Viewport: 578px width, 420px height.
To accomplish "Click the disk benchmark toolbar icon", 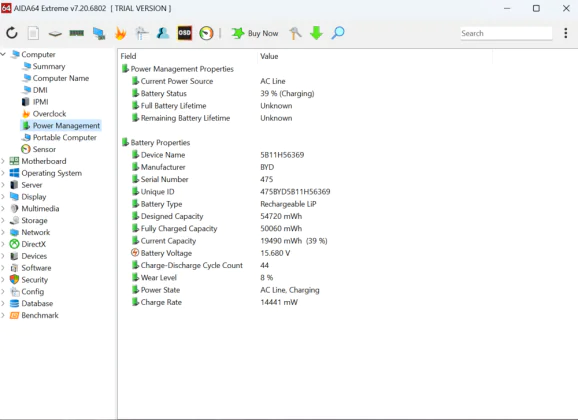I will point(55,34).
